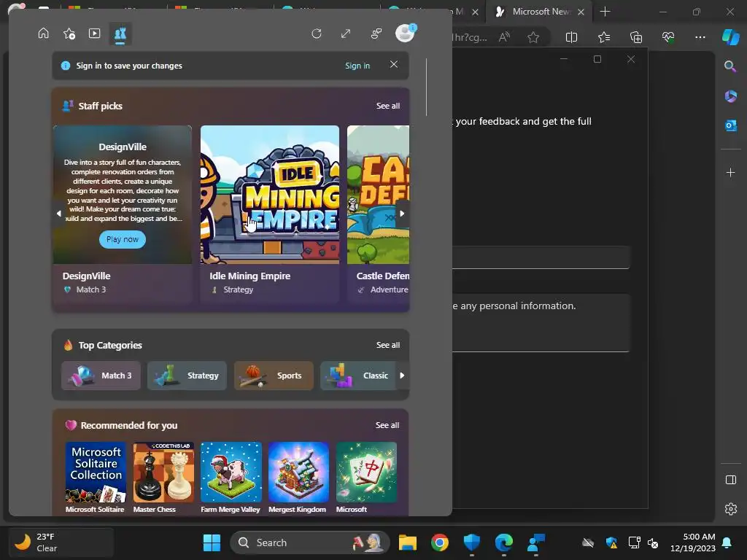The image size is (747, 560).
Task: Click Read aloud icon in address bar
Action: tap(504, 37)
